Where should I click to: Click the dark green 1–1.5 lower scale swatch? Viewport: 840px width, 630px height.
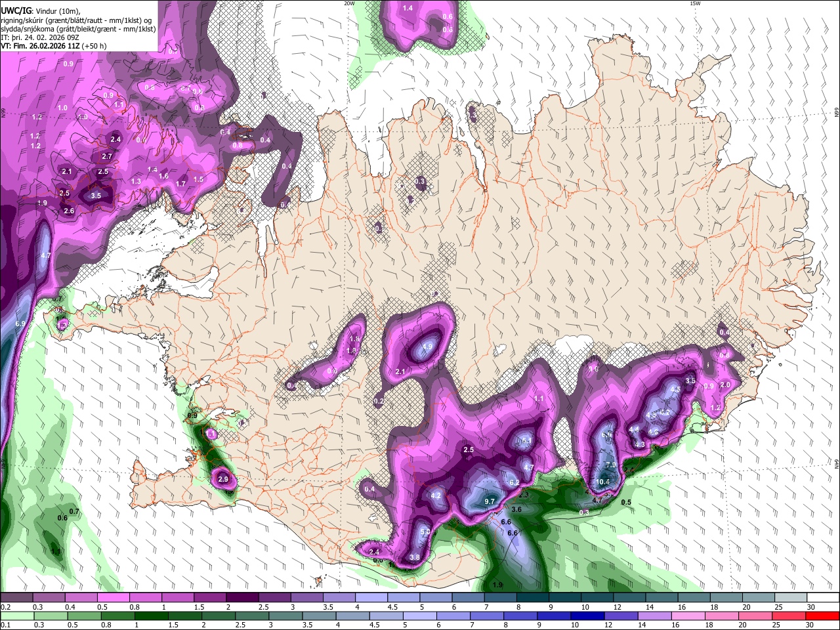point(152,616)
